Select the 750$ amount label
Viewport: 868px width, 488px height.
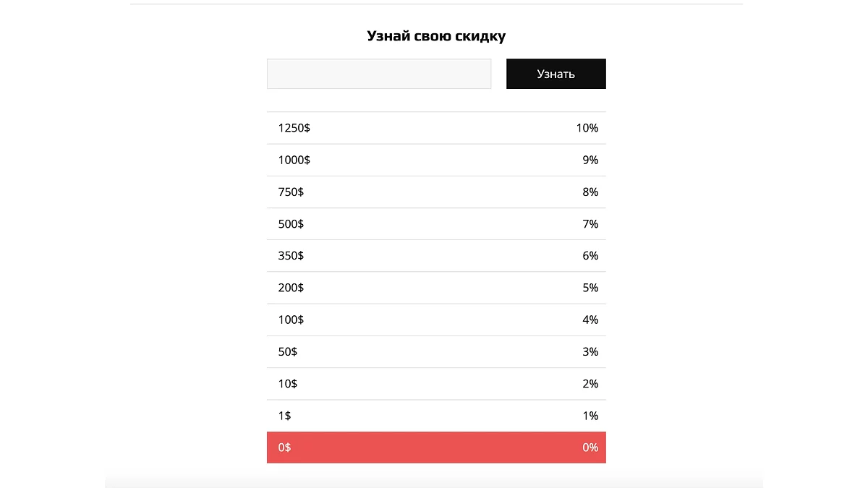click(291, 192)
